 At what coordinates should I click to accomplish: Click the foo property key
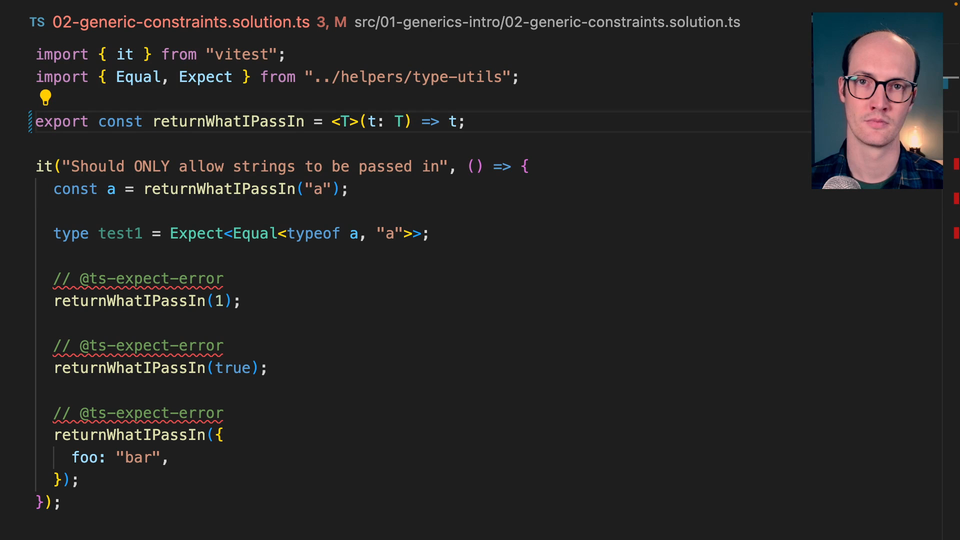tap(85, 458)
